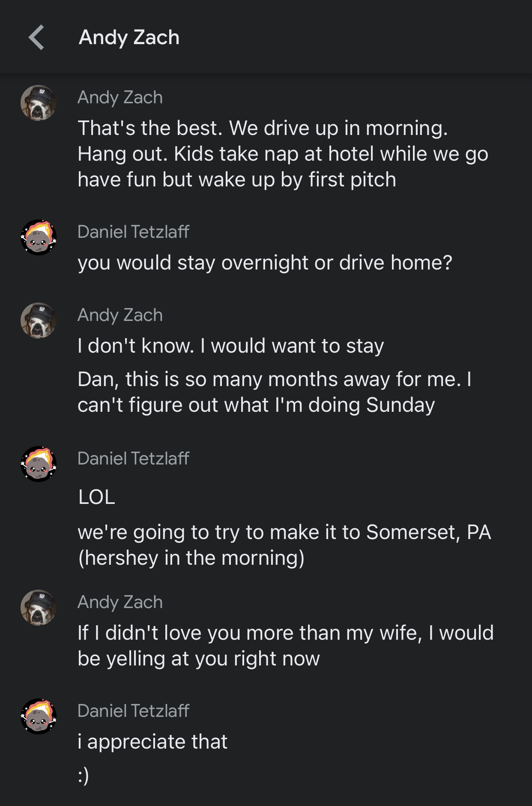532x806 pixels.
Task: Tap the smiley ":)" message
Action: (84, 775)
